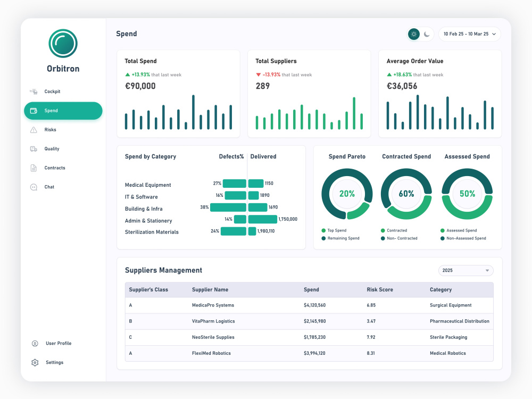This screenshot has height=399, width=532.
Task: Select Spend menu item
Action: click(x=63, y=111)
